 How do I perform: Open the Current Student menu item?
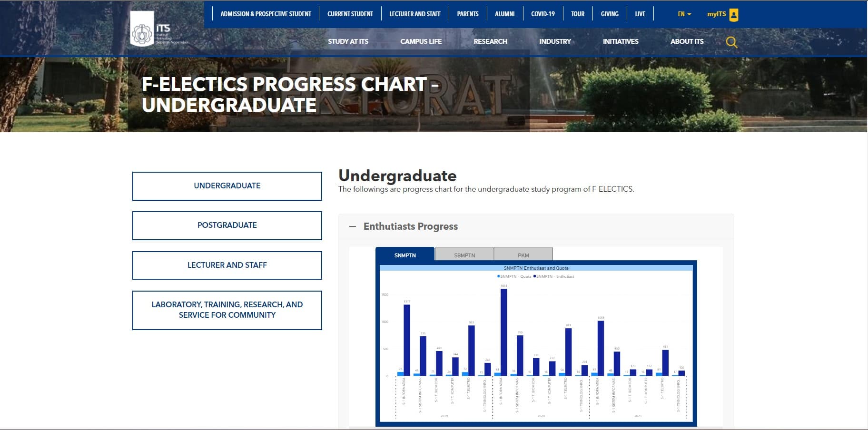click(350, 14)
